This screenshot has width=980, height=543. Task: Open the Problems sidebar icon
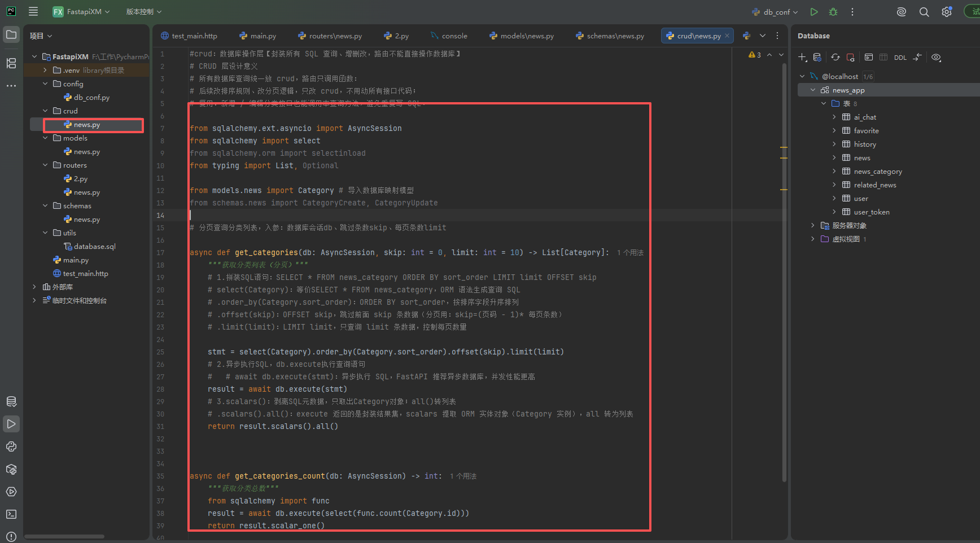pos(11,536)
